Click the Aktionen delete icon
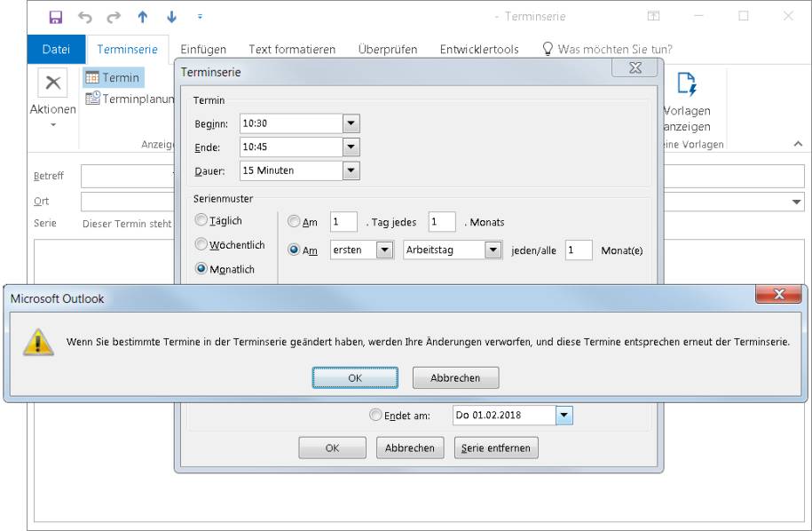The image size is (812, 531). tap(53, 83)
